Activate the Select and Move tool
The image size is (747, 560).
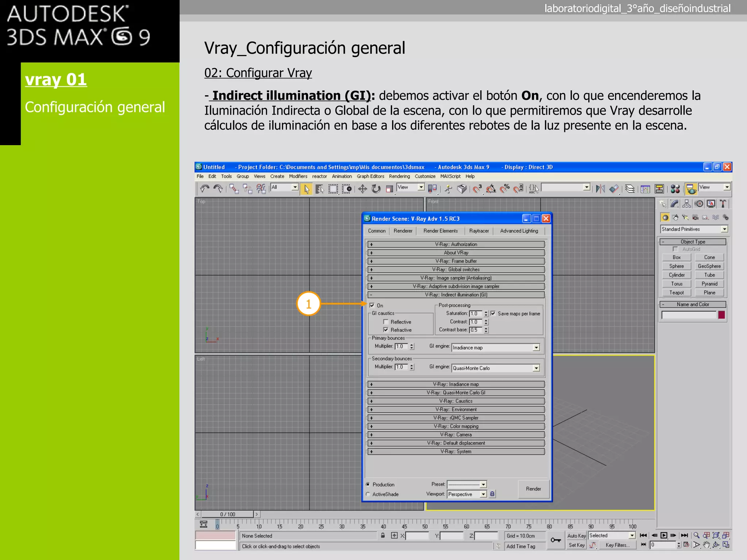(363, 189)
